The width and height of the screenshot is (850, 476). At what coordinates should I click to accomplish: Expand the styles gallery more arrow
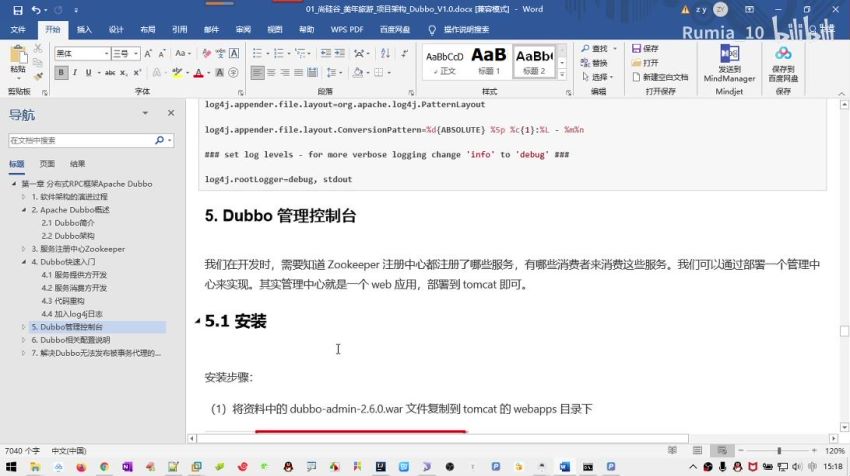(x=562, y=75)
